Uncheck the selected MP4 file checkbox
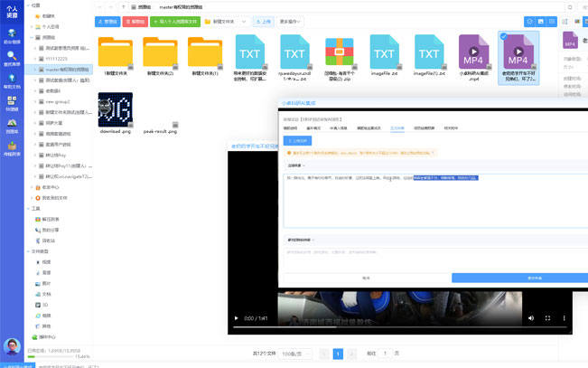Screen dimensions: 588x368 (502, 37)
